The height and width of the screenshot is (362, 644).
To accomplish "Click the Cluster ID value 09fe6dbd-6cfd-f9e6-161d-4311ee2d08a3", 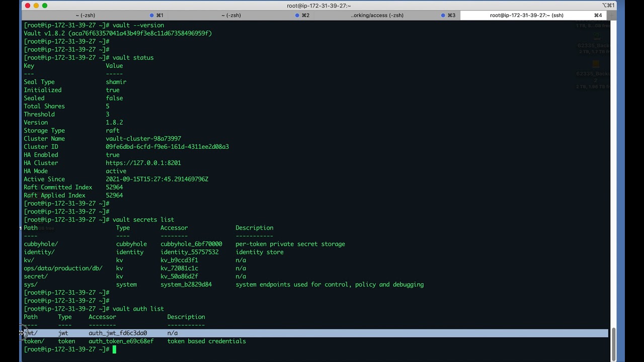I will (x=167, y=147).
